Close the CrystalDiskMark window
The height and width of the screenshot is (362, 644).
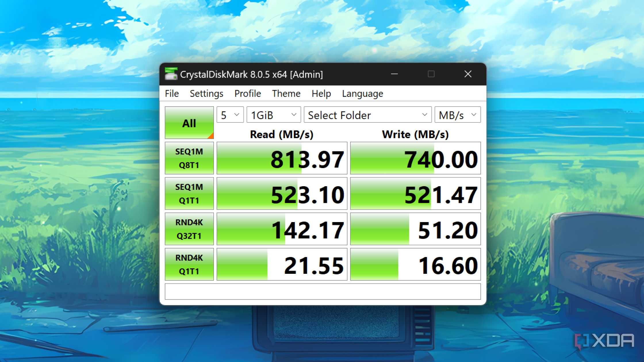[x=468, y=74]
